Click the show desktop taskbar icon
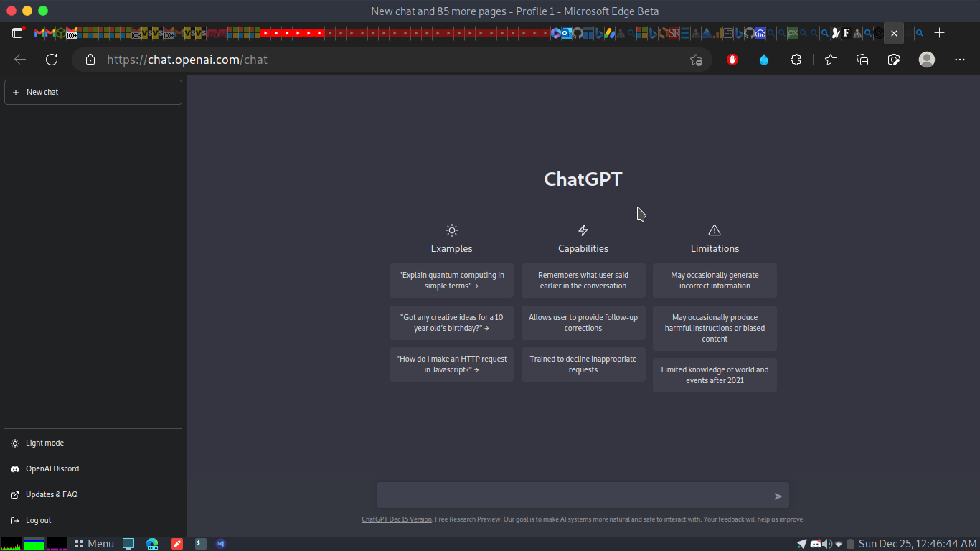This screenshot has width=980, height=551. pyautogui.click(x=128, y=544)
